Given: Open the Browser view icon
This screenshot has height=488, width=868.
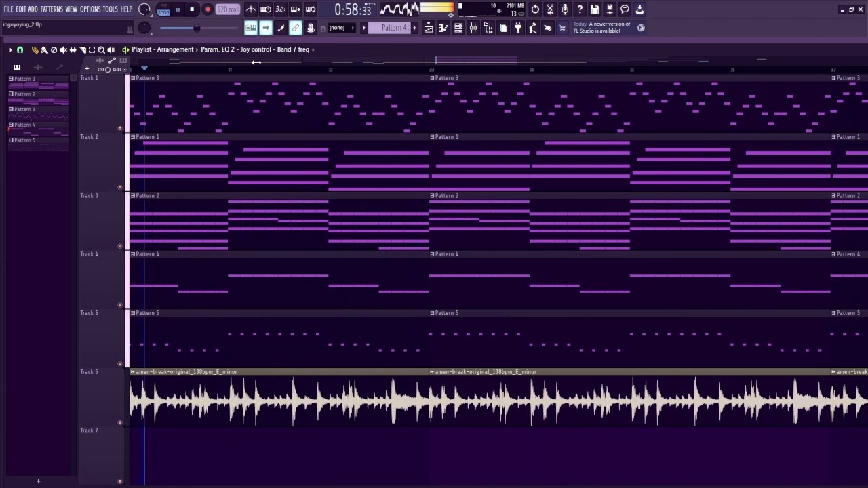Looking at the screenshot, I should [488, 28].
